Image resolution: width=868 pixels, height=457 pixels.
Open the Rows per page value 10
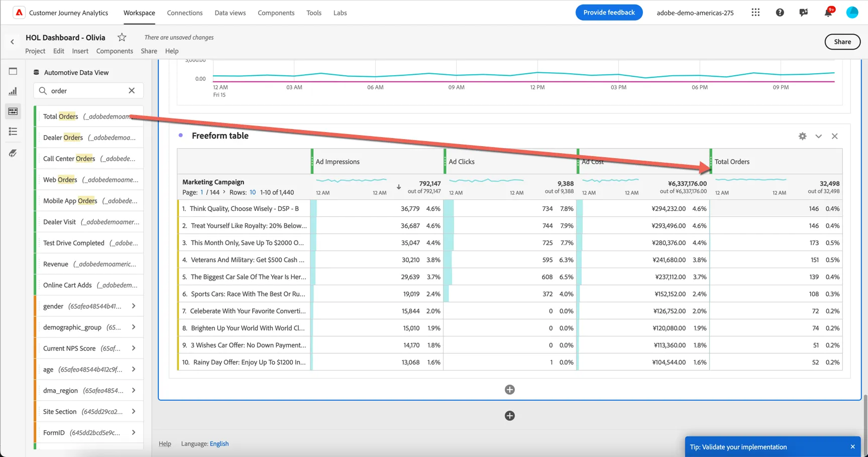[253, 192]
